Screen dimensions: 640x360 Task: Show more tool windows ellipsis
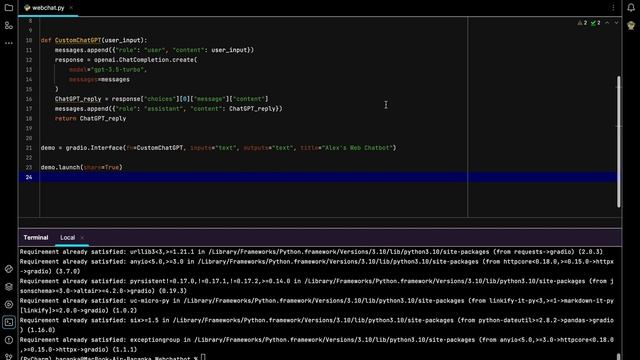9,43
